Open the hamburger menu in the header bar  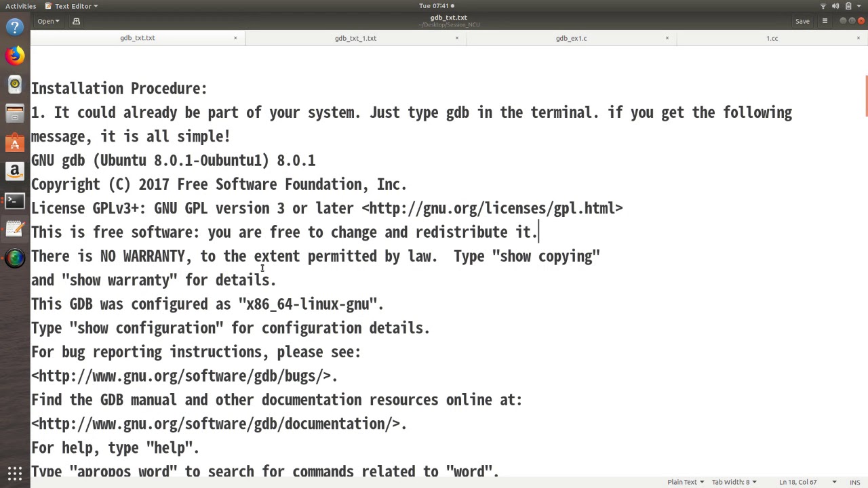tap(825, 21)
